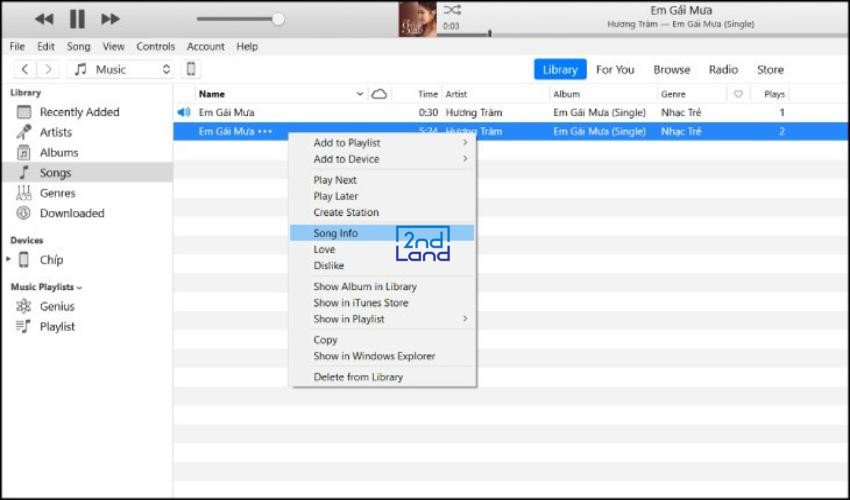
Task: Switch to the Library tab
Action: 560,69
